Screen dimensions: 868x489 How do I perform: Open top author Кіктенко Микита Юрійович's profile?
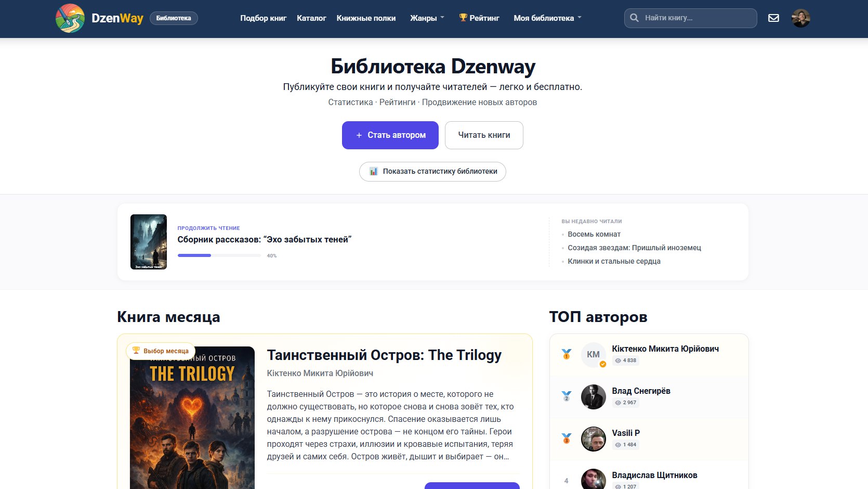point(665,349)
